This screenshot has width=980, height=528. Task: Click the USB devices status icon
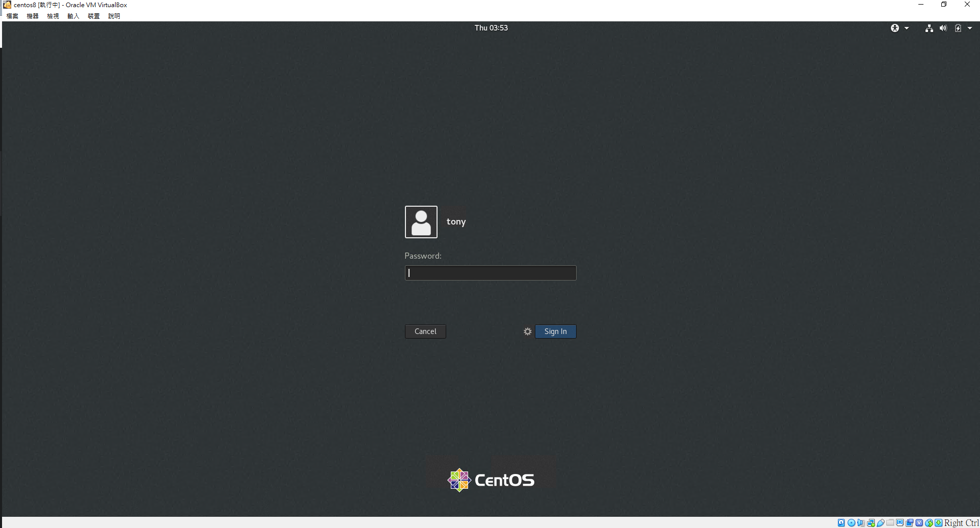coord(881,523)
